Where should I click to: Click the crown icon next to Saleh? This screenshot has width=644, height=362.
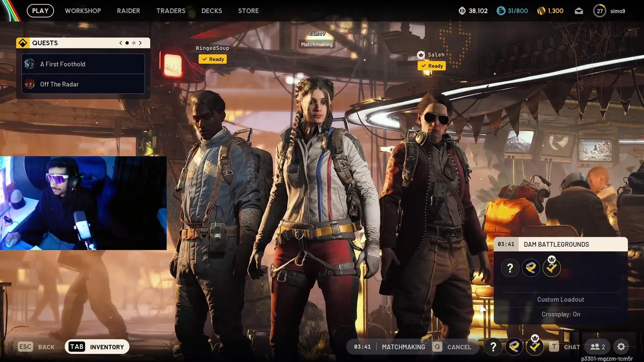click(x=421, y=55)
